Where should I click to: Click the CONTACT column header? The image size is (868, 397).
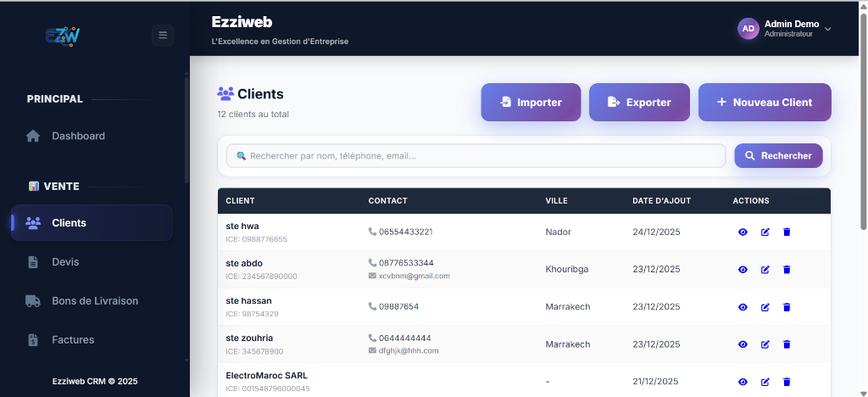click(387, 200)
